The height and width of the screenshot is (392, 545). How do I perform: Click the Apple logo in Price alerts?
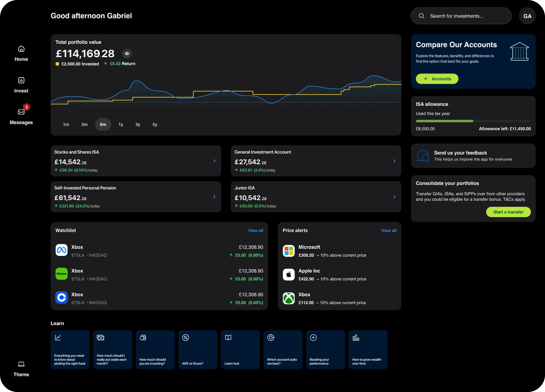click(289, 275)
